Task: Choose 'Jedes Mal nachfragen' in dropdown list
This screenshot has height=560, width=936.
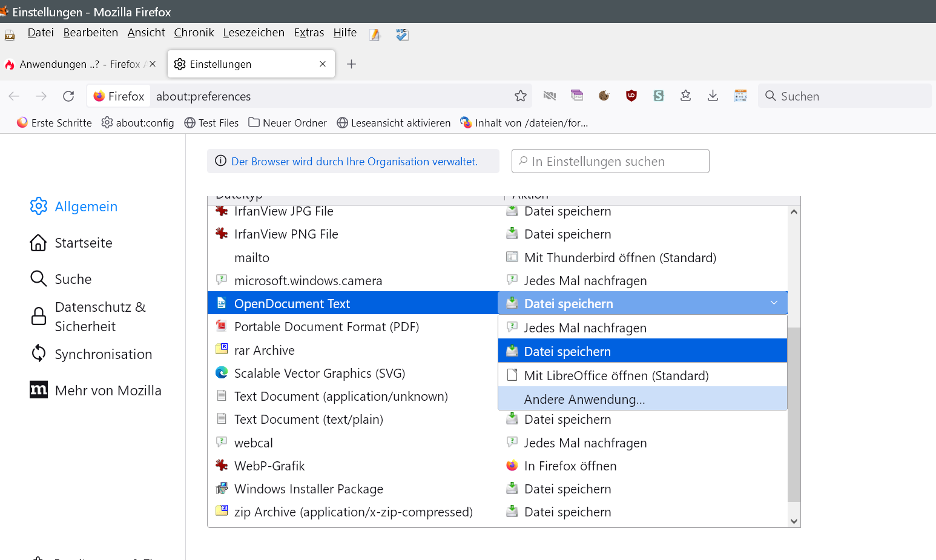Action: coord(585,328)
